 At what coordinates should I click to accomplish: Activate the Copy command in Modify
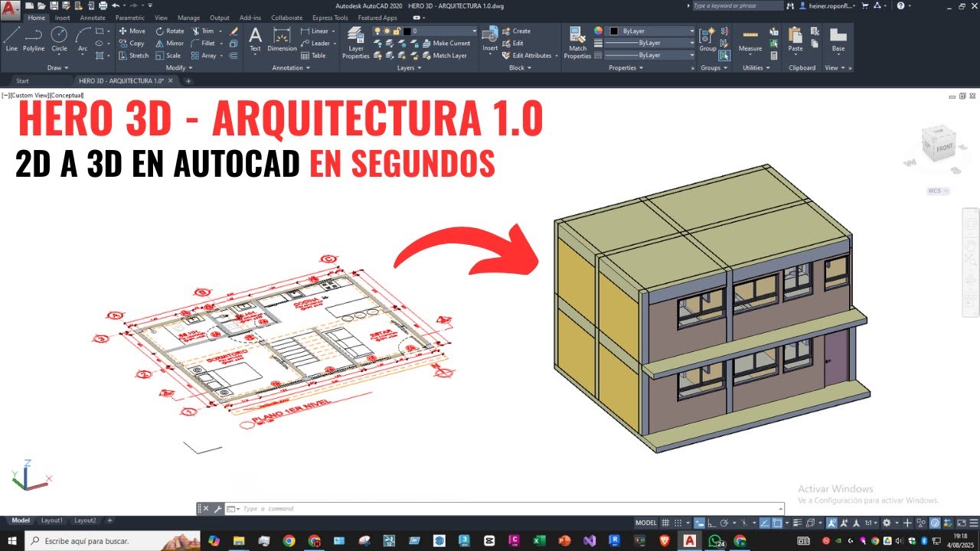(132, 44)
